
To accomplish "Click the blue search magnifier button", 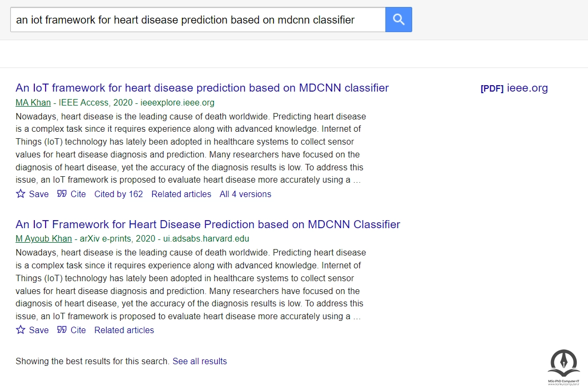I will [x=398, y=20].
